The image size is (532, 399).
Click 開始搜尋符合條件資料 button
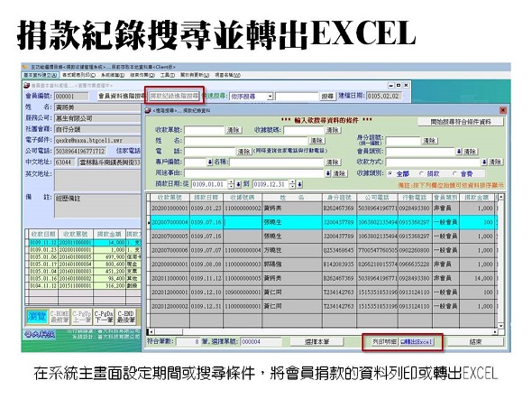(x=461, y=121)
